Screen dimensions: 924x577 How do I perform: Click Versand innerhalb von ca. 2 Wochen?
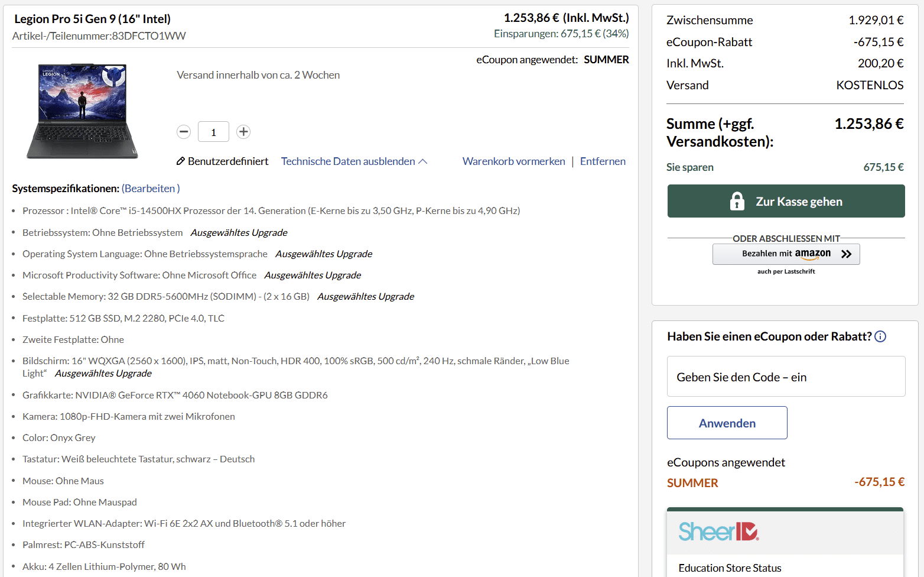tap(258, 75)
